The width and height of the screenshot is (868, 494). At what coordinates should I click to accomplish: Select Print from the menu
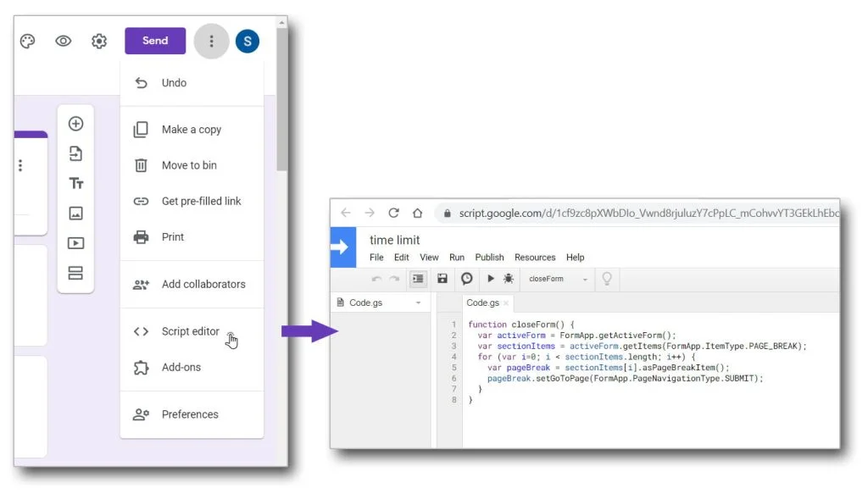192,237
